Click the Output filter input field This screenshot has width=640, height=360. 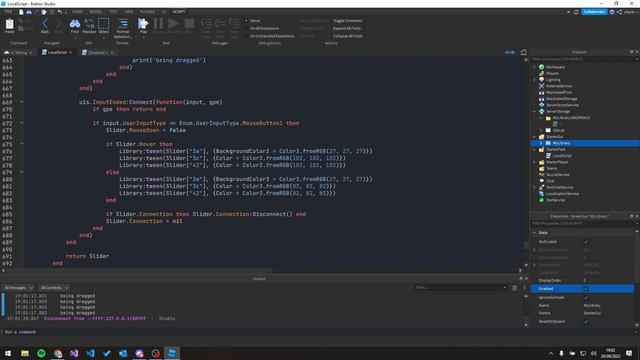[x=460, y=287]
